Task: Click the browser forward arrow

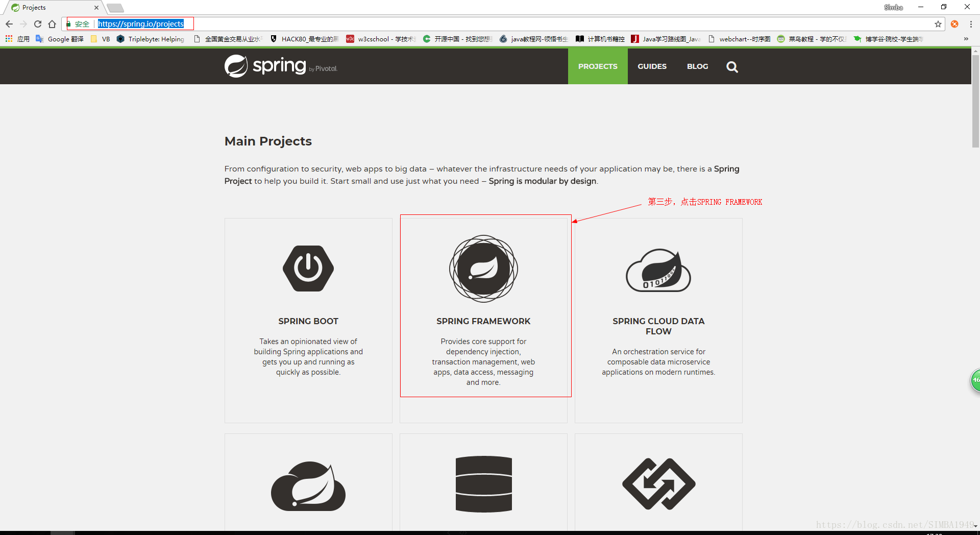Action: click(23, 24)
